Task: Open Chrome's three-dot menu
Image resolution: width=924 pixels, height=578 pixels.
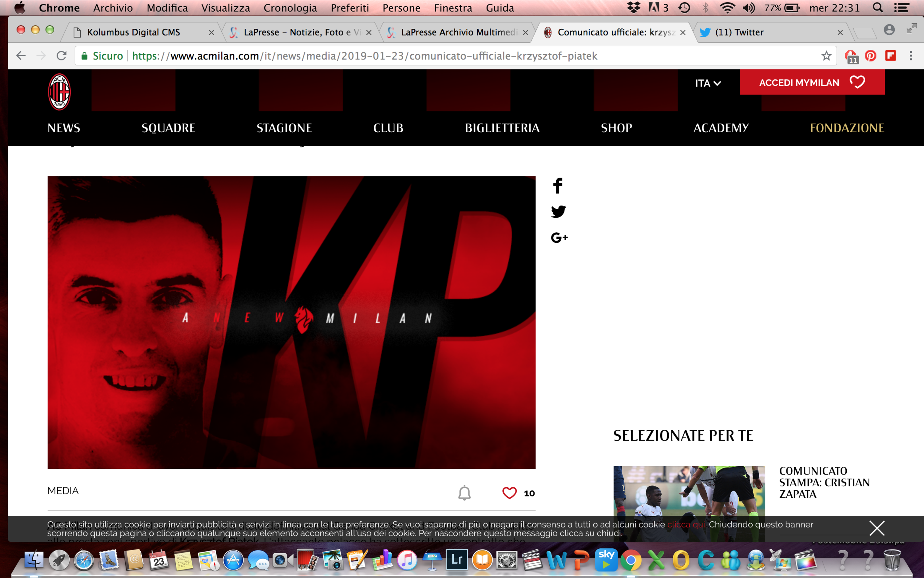Action: (x=911, y=56)
